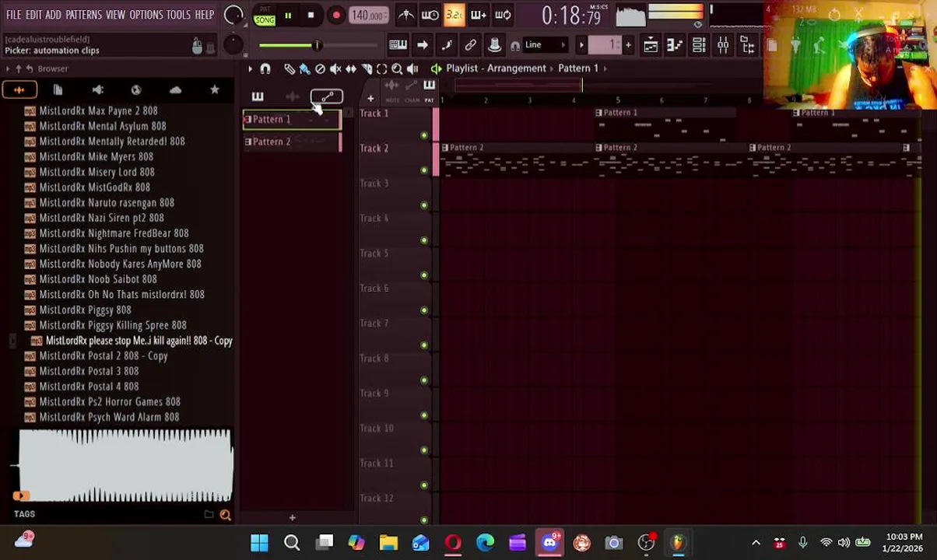
Task: Open the Channel rack view icon
Action: click(x=699, y=45)
